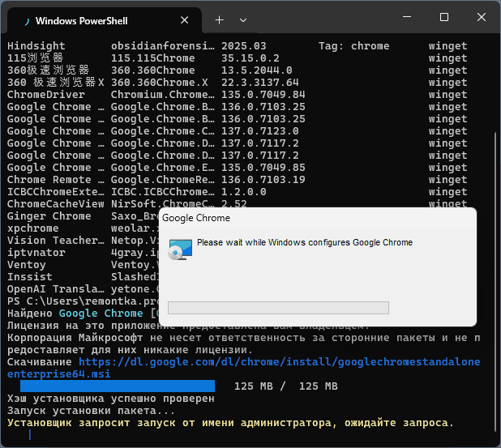The width and height of the screenshot is (501, 448).
Task: Select the Windows PowerShell tab
Action: pyautogui.click(x=105, y=20)
